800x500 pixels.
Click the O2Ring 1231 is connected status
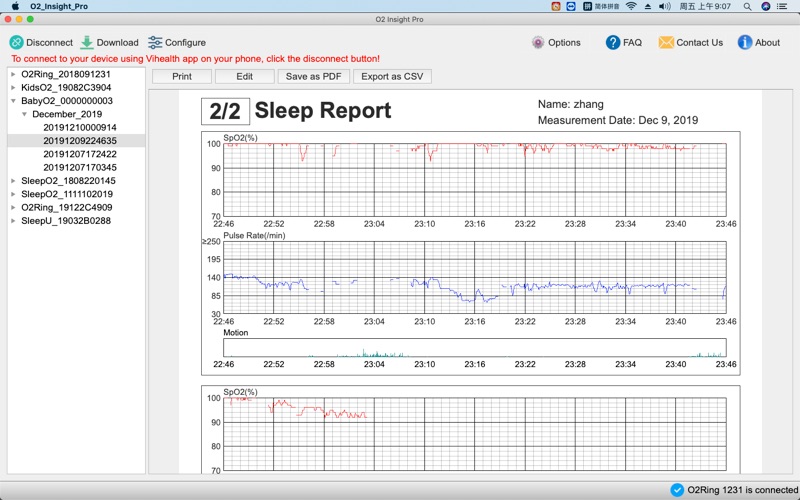tap(742, 490)
